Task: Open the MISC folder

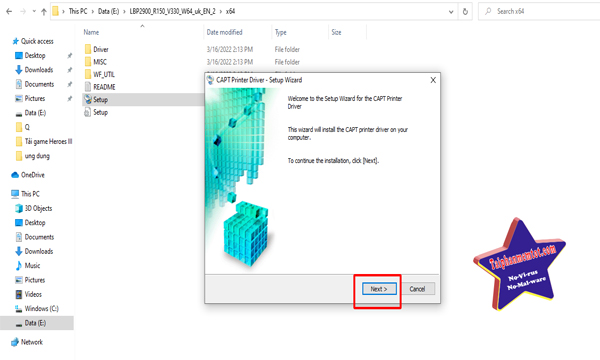Action: click(x=88, y=62)
